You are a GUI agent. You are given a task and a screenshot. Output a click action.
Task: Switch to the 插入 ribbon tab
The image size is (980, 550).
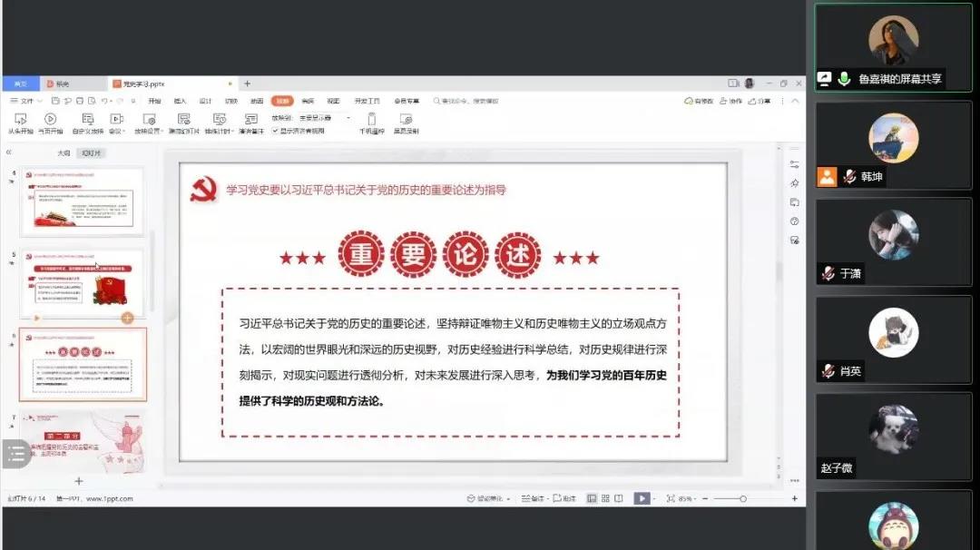[180, 101]
